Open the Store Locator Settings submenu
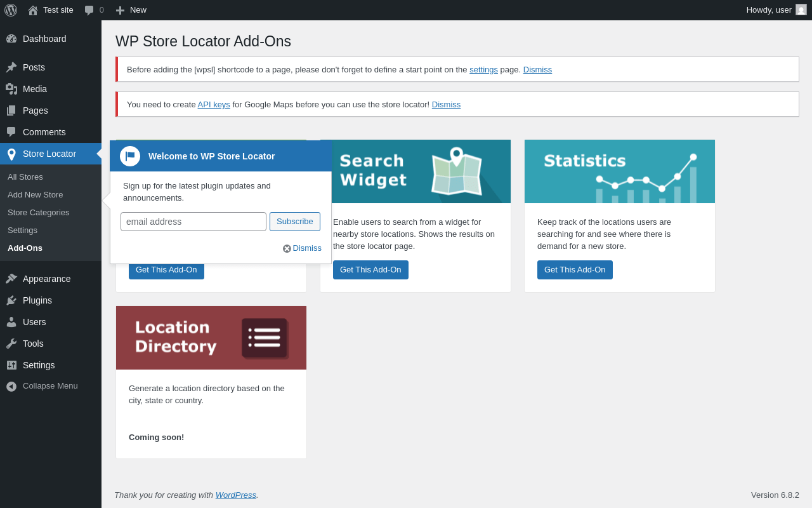Screen dimensions: 812x508 22,231
